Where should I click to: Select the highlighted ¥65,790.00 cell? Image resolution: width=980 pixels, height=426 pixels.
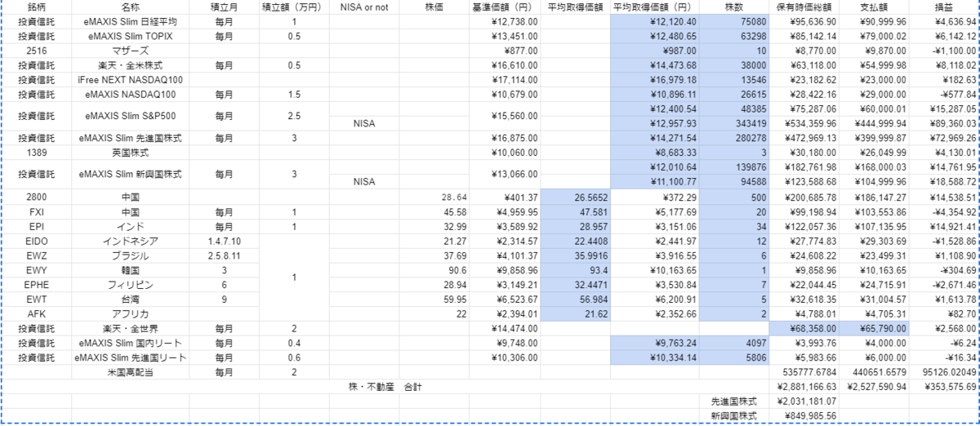875,328
